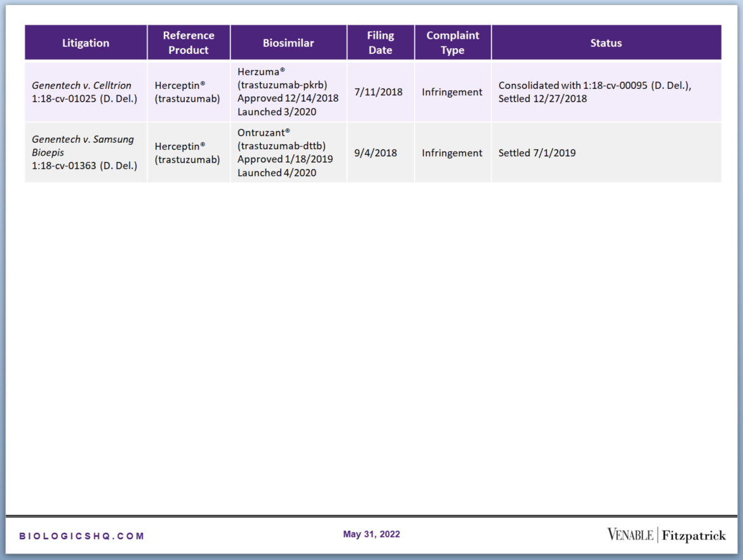Select the Genentech v. Samsung Bioepis cell
This screenshot has height=560, width=743.
pos(86,152)
